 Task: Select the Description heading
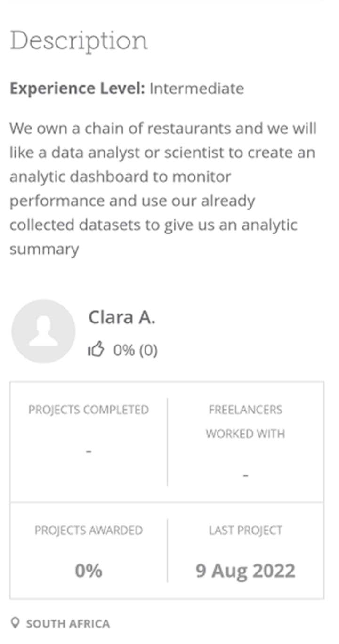pos(79,41)
